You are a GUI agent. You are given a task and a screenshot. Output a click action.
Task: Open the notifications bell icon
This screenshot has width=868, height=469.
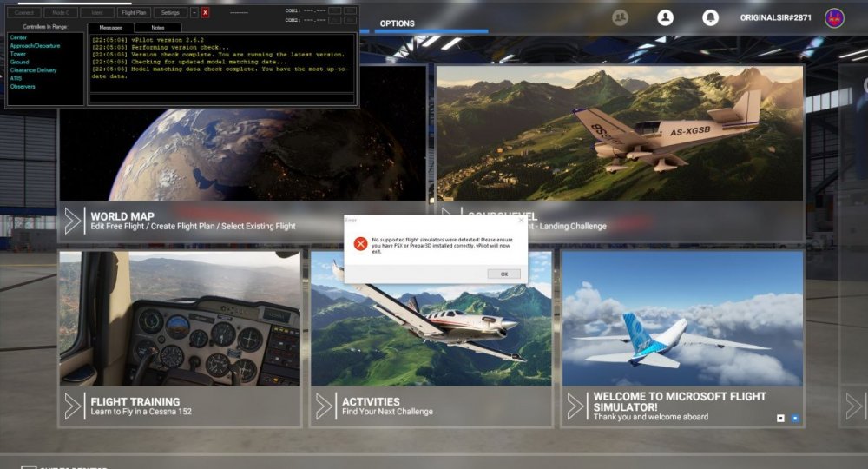click(710, 17)
